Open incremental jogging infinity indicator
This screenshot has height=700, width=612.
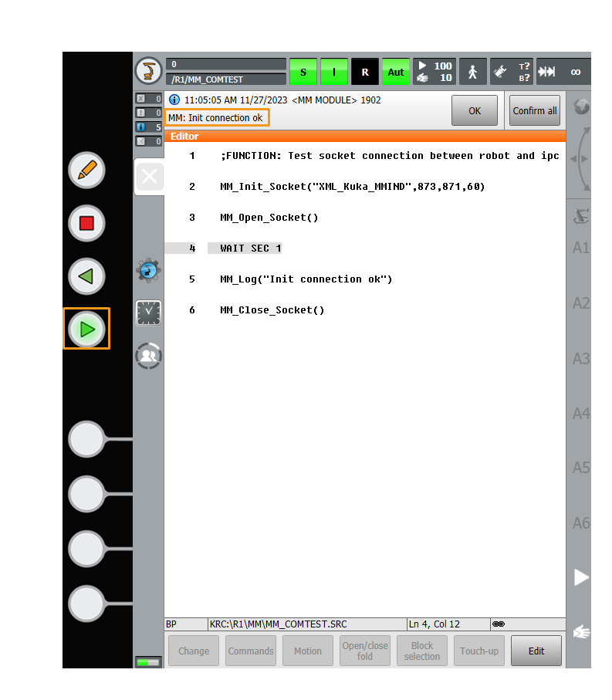pyautogui.click(x=563, y=72)
